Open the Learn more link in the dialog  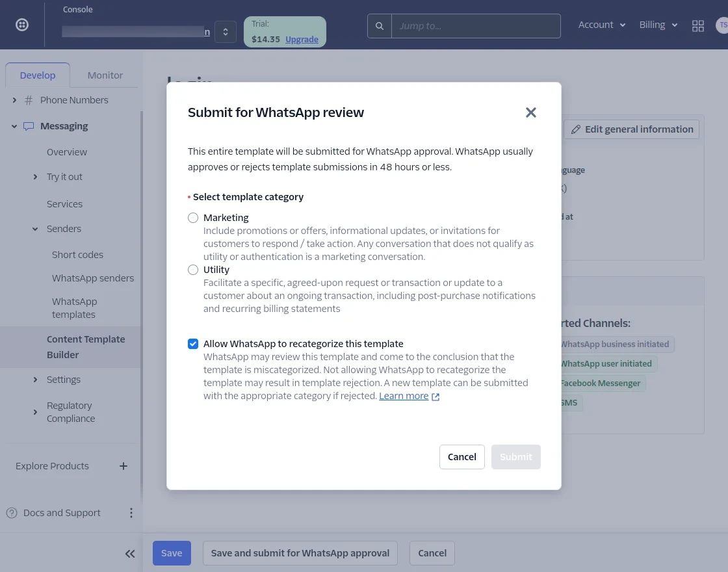[x=404, y=395]
